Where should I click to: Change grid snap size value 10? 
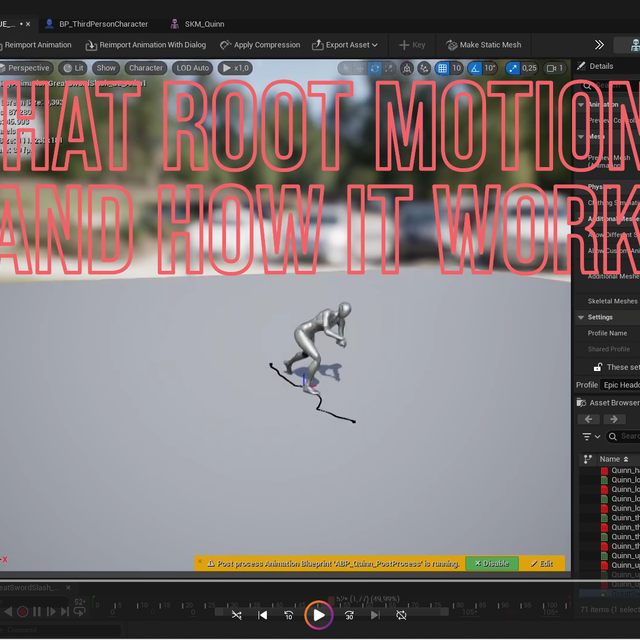(456, 68)
